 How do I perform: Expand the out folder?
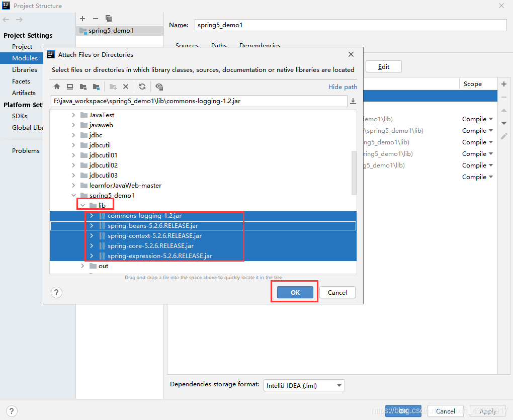tap(82, 266)
